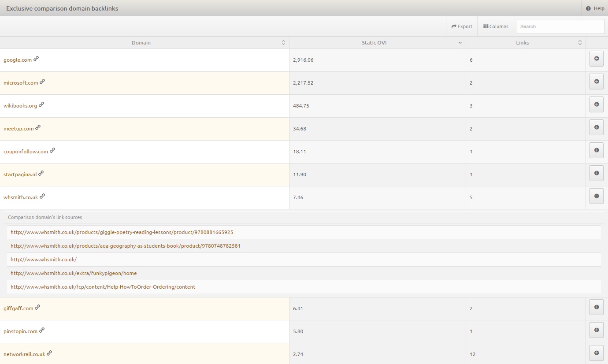Viewport: 608px width, 364px height.
Task: Click the link icon beside networkrail.co.uk
Action: pos(49,353)
